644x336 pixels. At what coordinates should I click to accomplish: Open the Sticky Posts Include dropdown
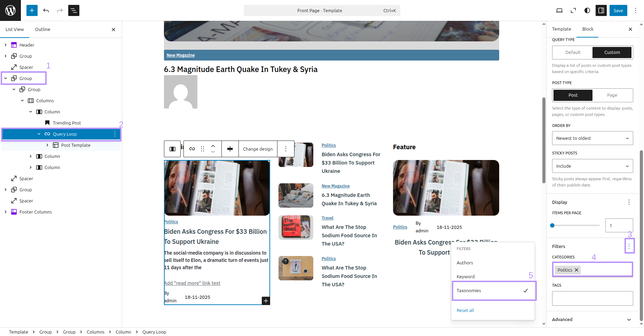click(x=592, y=166)
